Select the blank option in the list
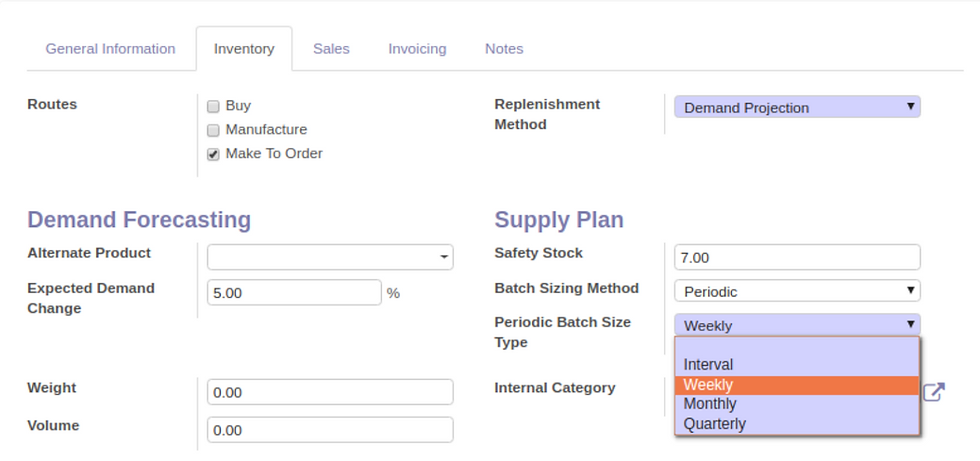Viewport: 980px width, 461px height. 797,346
